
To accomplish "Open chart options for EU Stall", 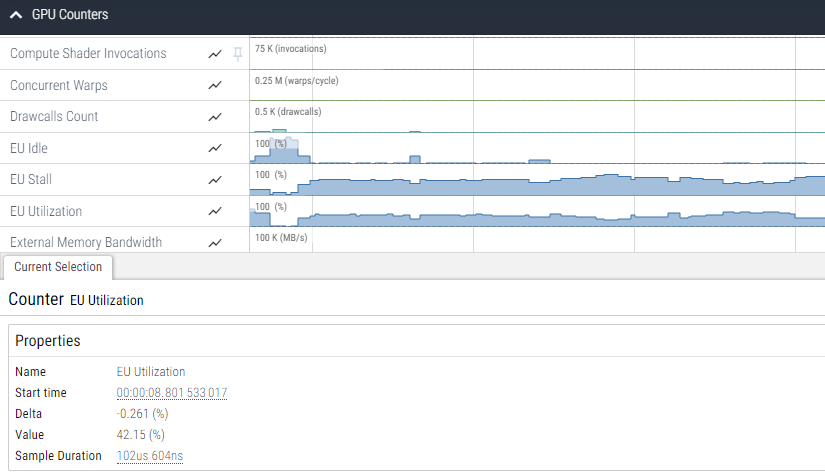I will [215, 180].
